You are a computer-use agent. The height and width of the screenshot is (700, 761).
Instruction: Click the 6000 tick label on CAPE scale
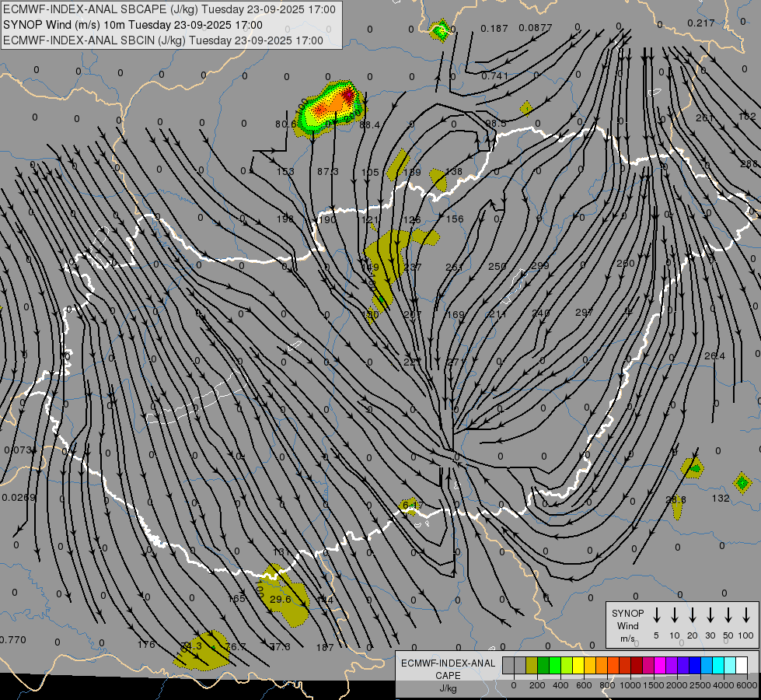click(747, 685)
